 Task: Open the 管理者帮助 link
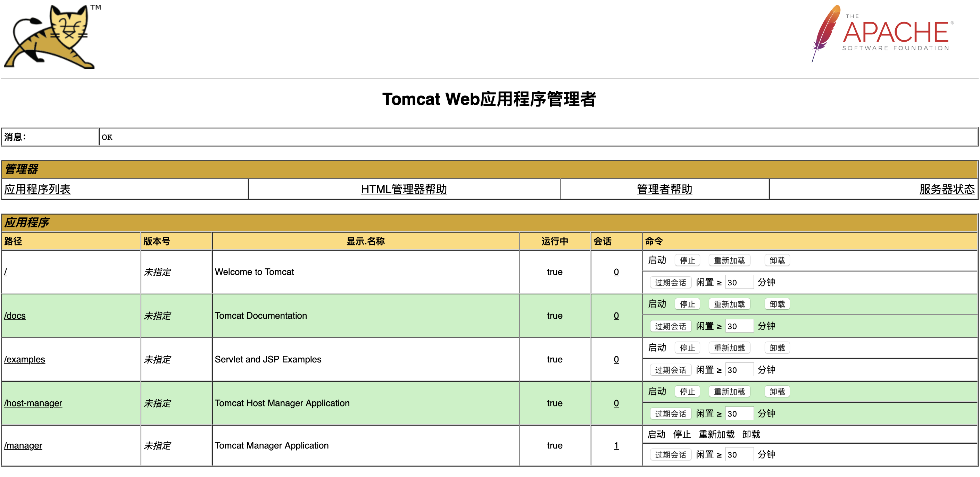[665, 189]
